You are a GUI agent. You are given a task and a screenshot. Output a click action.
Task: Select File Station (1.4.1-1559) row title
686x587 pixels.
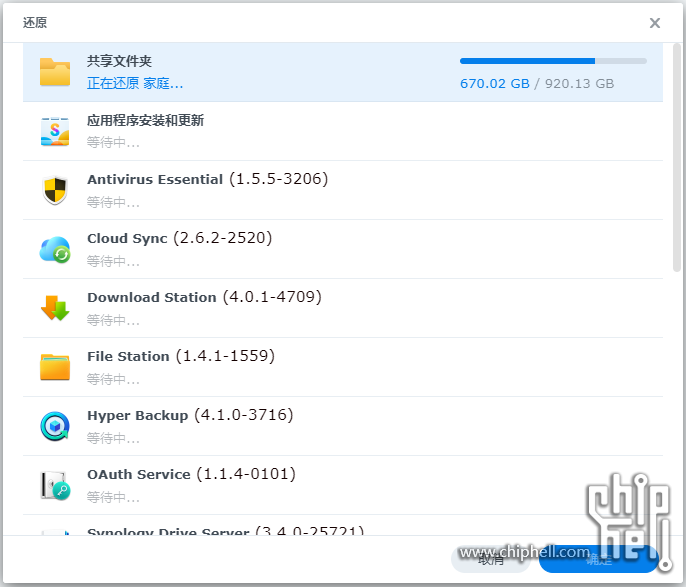[x=181, y=356]
